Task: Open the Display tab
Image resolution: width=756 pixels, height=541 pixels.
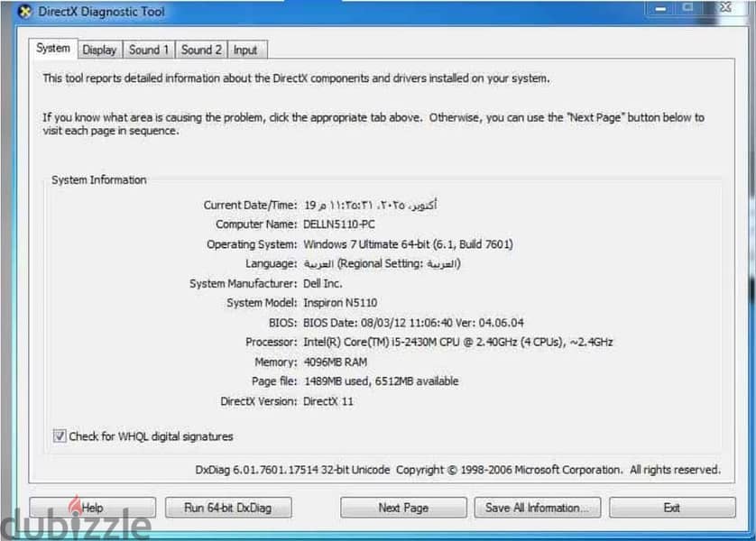Action: tap(99, 50)
